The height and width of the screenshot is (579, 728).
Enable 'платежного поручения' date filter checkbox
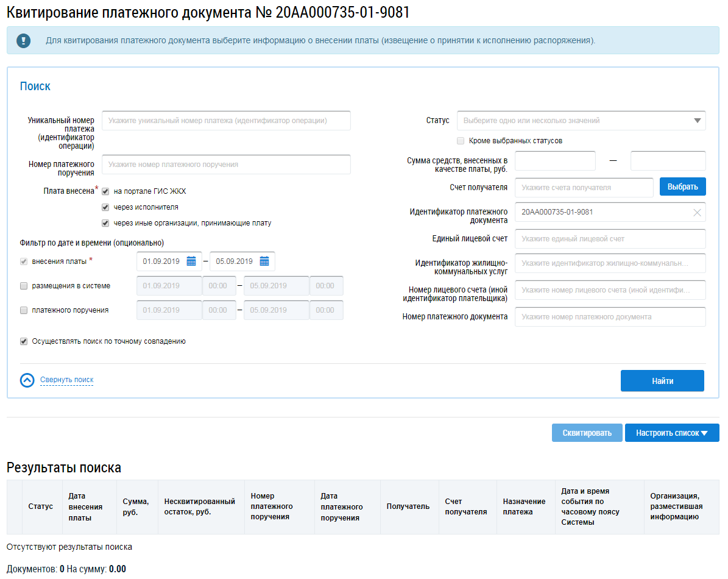click(x=24, y=310)
